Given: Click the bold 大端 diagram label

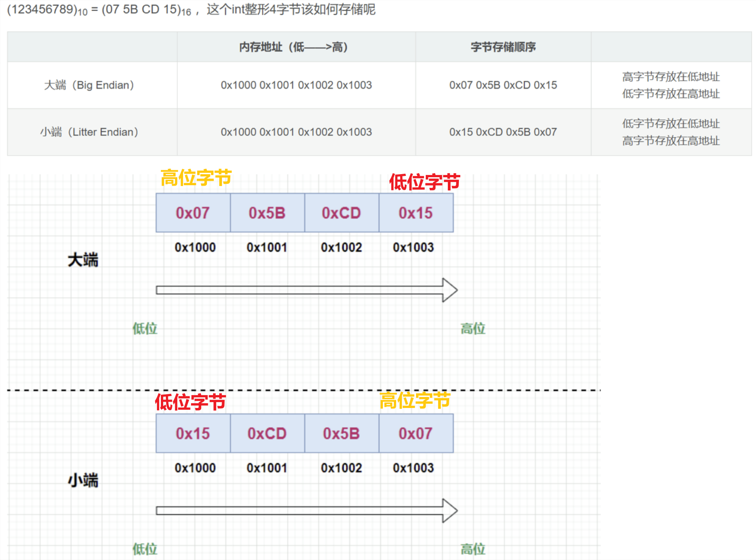Looking at the screenshot, I should point(83,259).
